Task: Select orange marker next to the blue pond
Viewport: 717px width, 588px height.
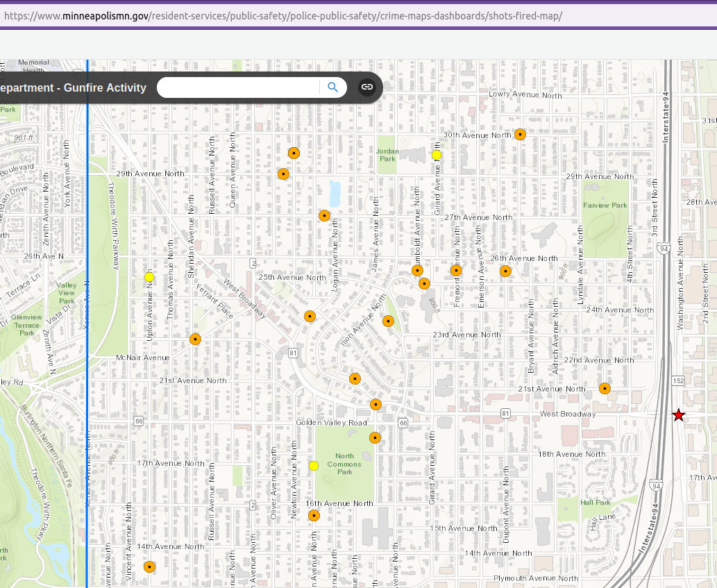Action: pyautogui.click(x=324, y=215)
